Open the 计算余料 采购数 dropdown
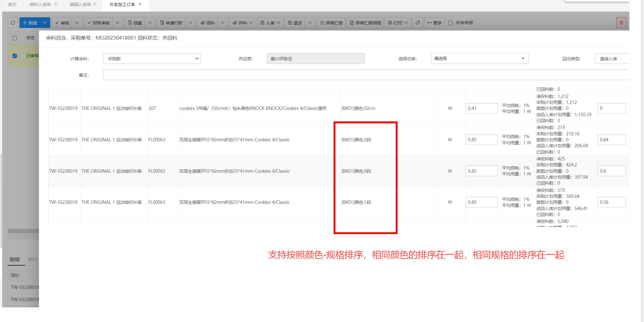Screen dimensions: 644x322 152,59
